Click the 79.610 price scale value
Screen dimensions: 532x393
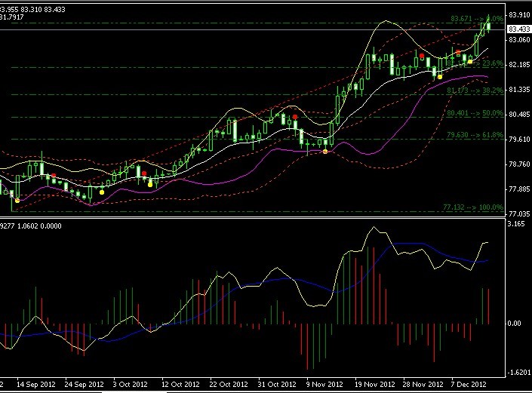(x=519, y=140)
